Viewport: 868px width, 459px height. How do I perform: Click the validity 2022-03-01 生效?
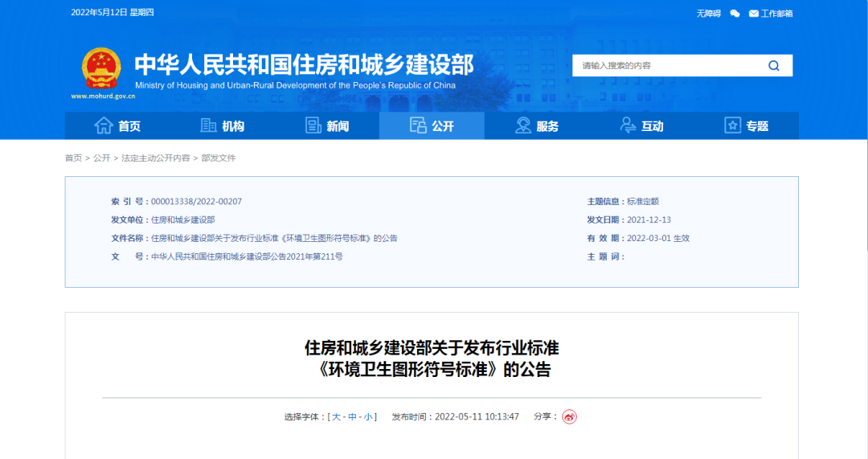pyautogui.click(x=658, y=238)
